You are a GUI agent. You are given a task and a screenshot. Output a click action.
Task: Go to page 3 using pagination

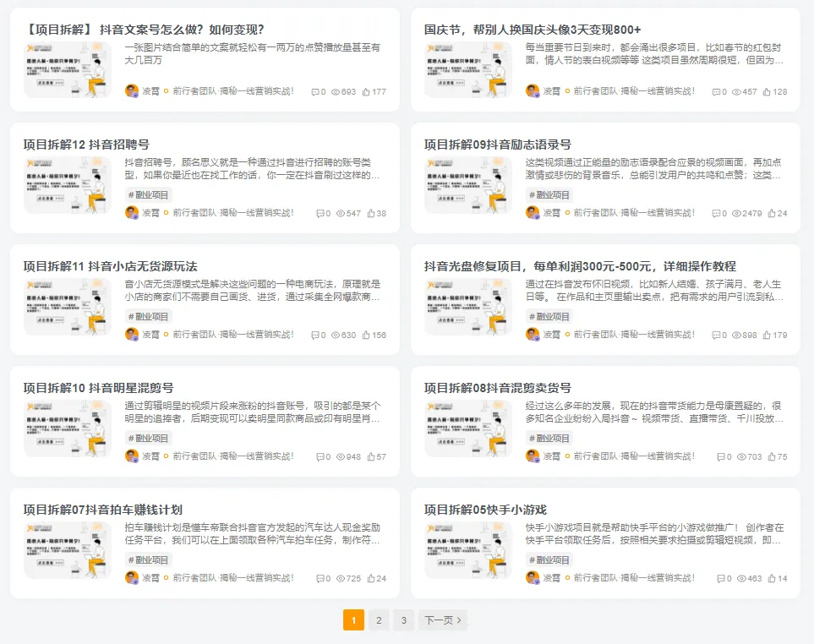[403, 619]
